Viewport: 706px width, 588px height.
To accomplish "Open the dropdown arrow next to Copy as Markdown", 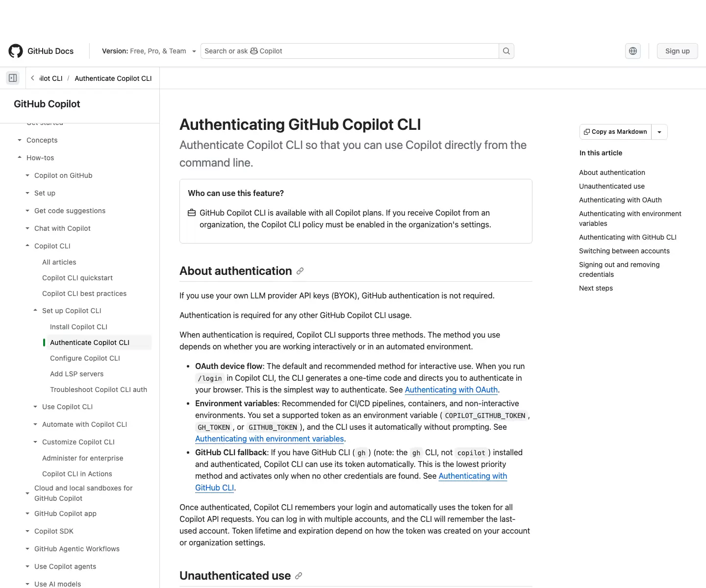I will [659, 132].
